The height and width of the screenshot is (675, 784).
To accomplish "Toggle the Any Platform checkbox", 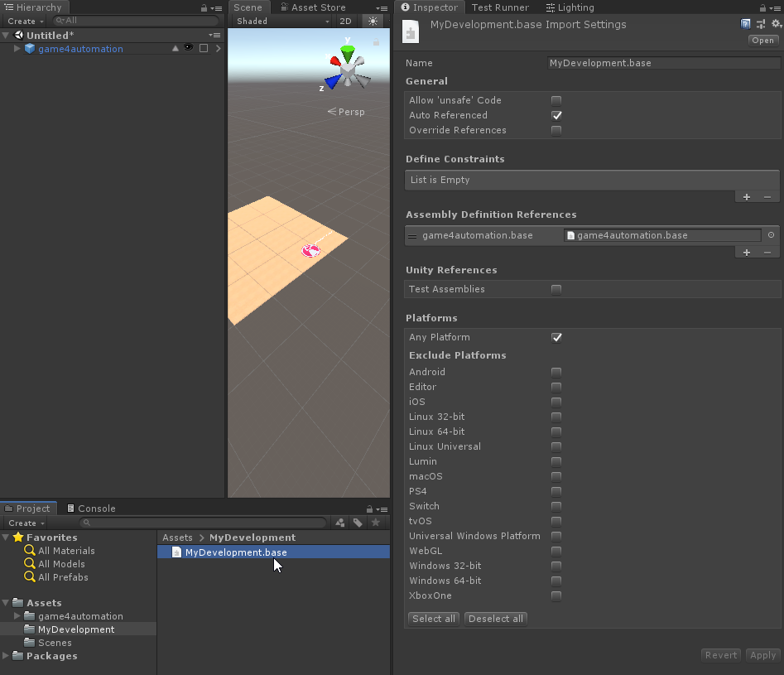I will click(x=556, y=337).
